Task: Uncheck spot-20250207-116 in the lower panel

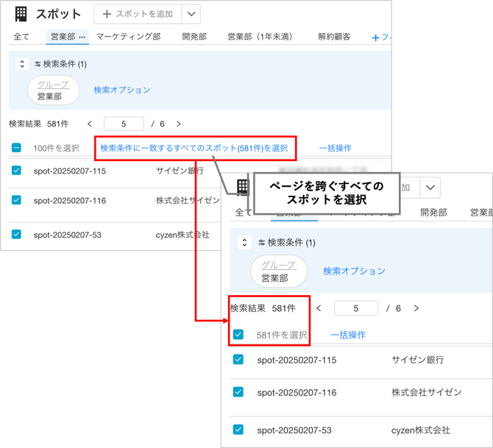Action: (238, 392)
